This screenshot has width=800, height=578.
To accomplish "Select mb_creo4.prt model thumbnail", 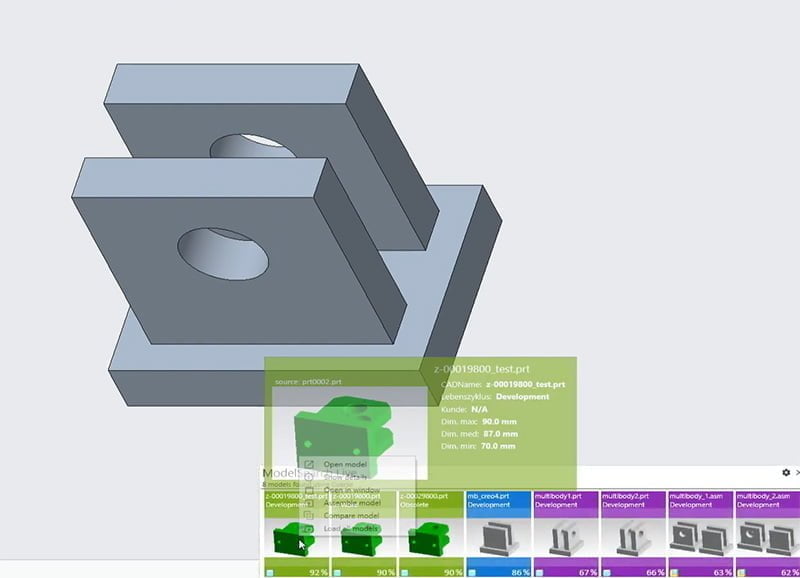I will point(498,539).
